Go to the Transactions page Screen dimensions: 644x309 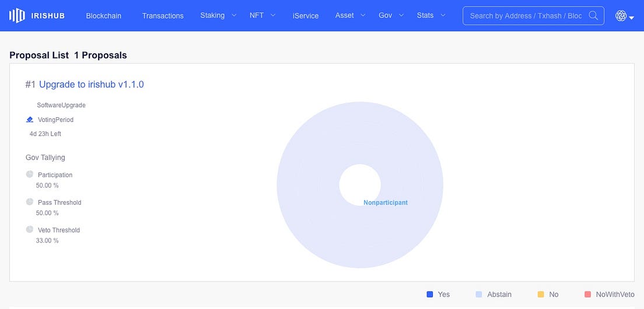pyautogui.click(x=163, y=16)
